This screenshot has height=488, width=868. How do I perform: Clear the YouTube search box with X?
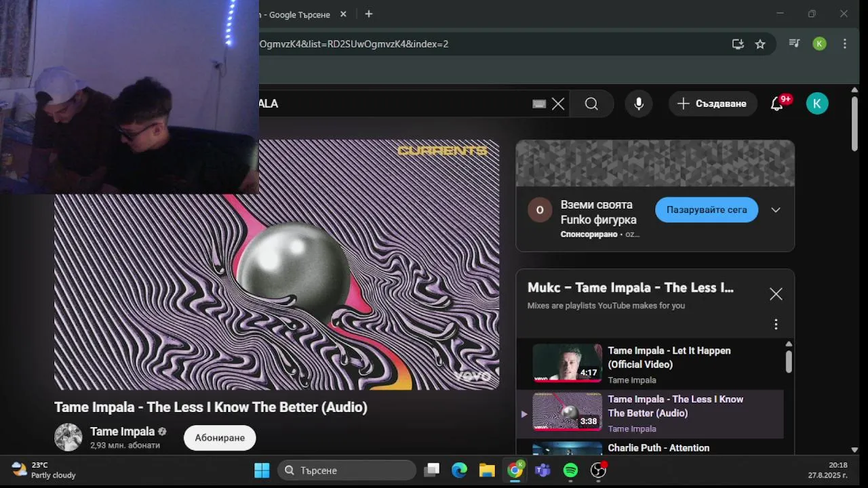click(x=558, y=104)
